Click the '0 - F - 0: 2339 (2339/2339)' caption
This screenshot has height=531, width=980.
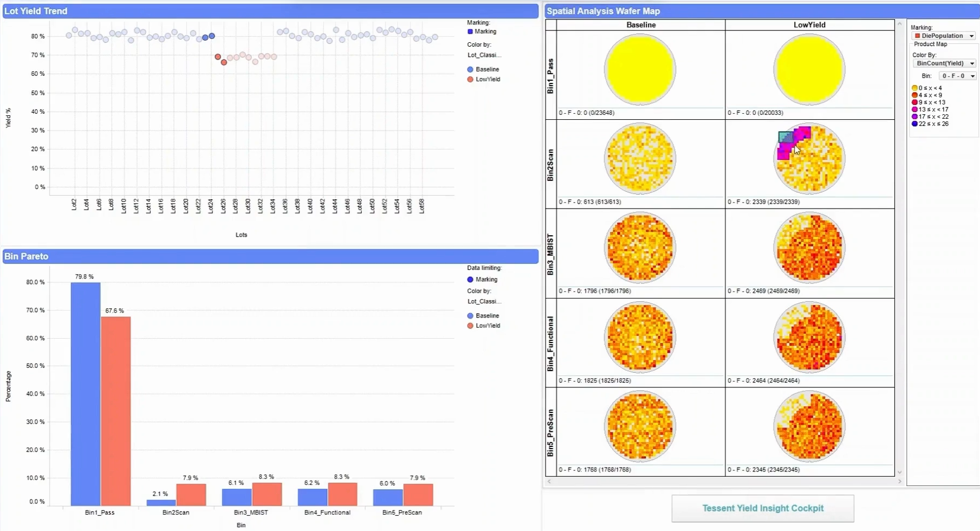[x=764, y=202]
